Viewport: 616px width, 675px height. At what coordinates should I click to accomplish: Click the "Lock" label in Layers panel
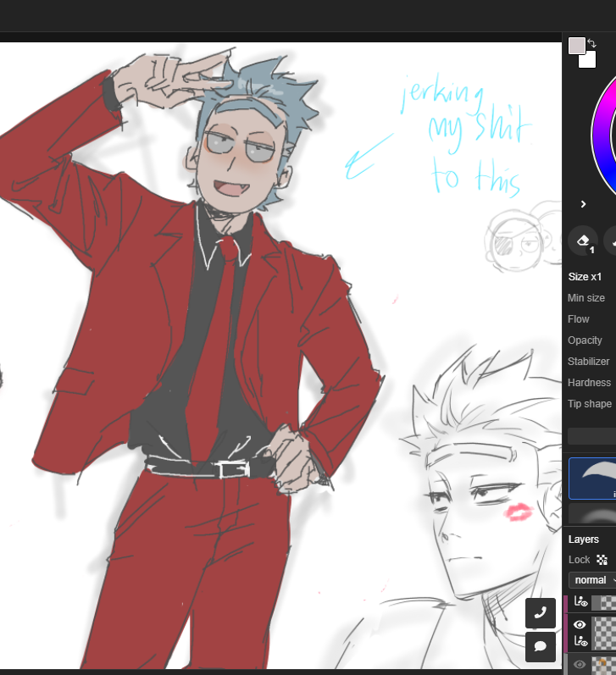click(x=579, y=560)
